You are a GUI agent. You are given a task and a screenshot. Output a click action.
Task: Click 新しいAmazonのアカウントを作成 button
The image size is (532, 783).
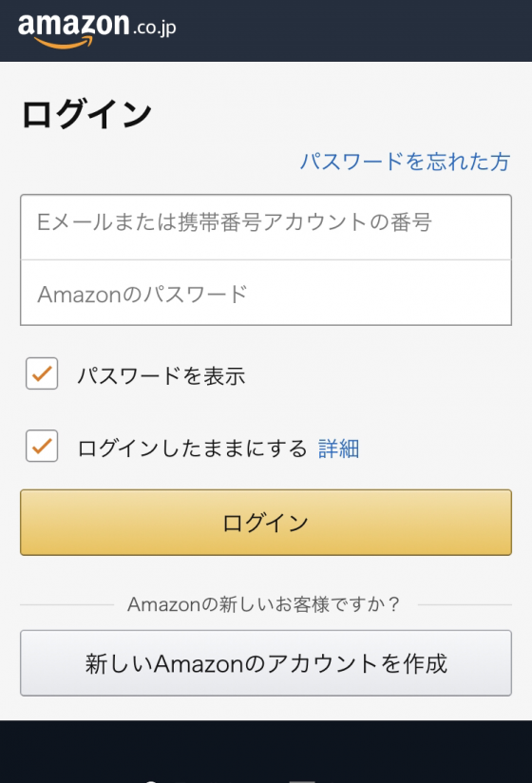coord(266,663)
